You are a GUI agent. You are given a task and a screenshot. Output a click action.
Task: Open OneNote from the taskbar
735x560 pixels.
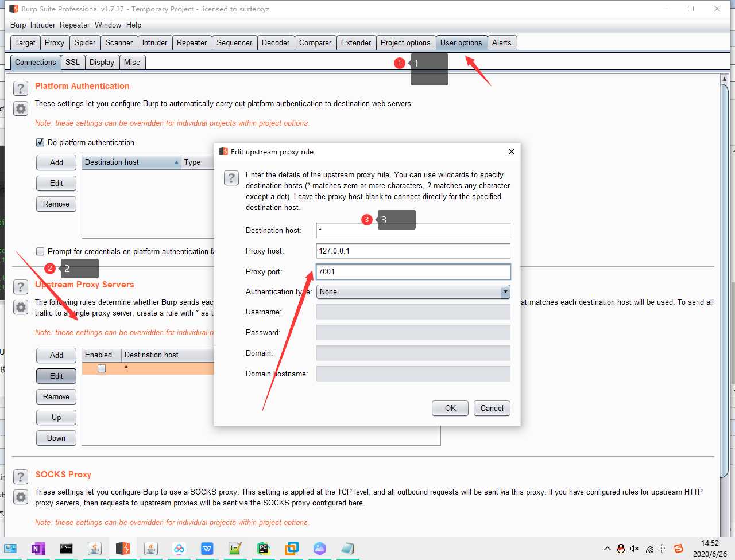click(x=38, y=549)
